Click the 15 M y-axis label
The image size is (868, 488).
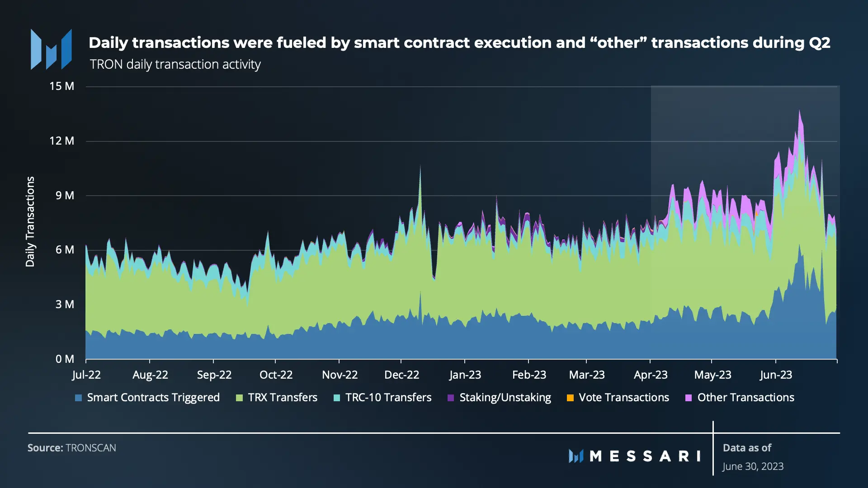pyautogui.click(x=62, y=86)
